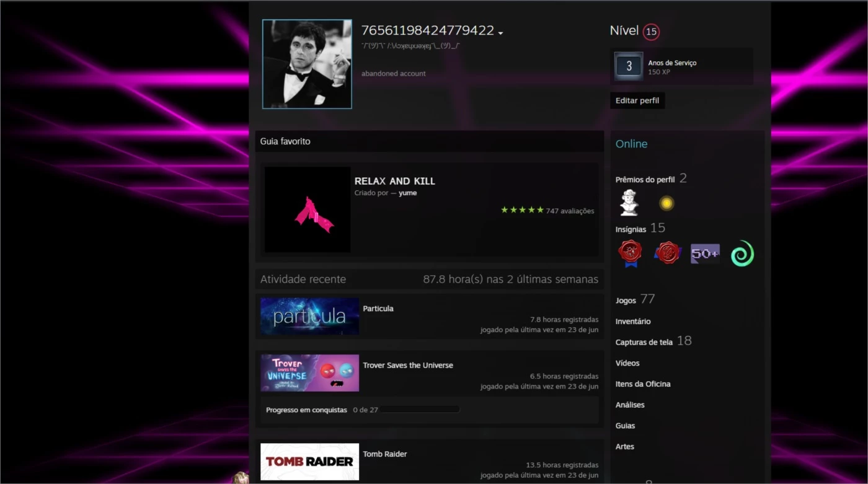Viewport: 868px width, 484px height.
Task: Click the Guia favorito showcase header
Action: point(285,141)
